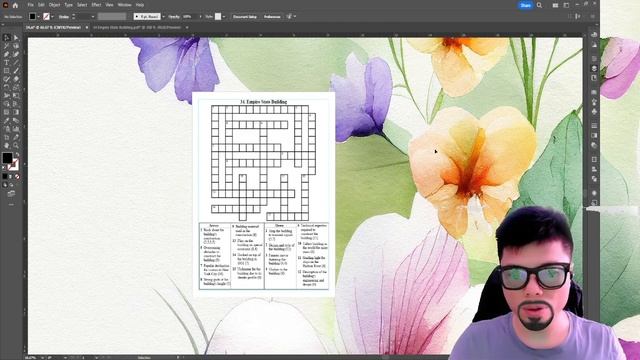Select the Pen tool
The width and height of the screenshot is (640, 360).
(x=7, y=54)
